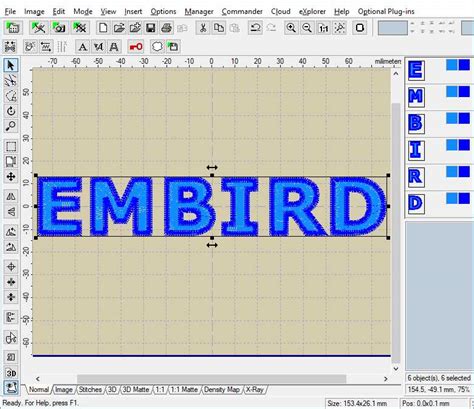Screen dimensions: 474x409
Task: Mirror design vertically with the flip icon
Action: pos(11,212)
